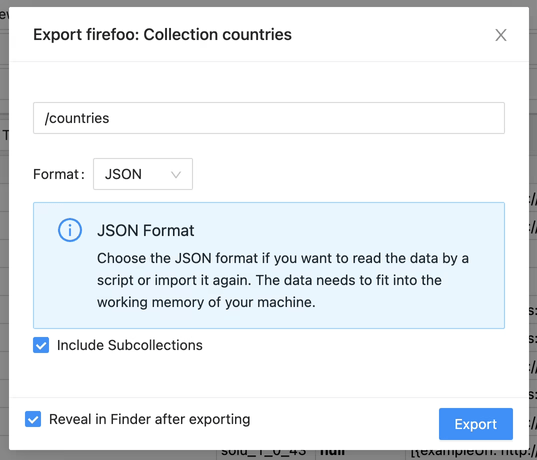Focus the /countries path input field

click(x=269, y=118)
